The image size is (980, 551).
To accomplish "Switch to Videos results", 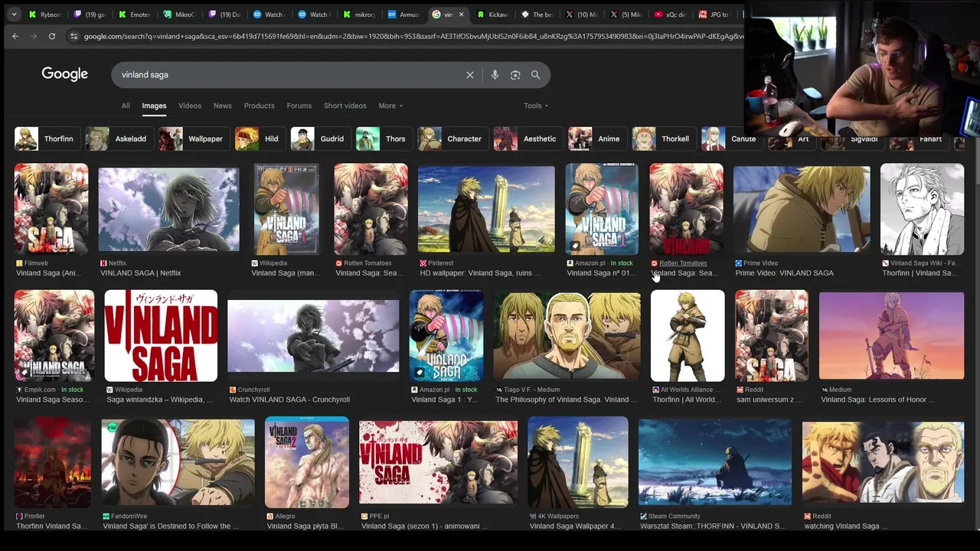I will [x=190, y=106].
